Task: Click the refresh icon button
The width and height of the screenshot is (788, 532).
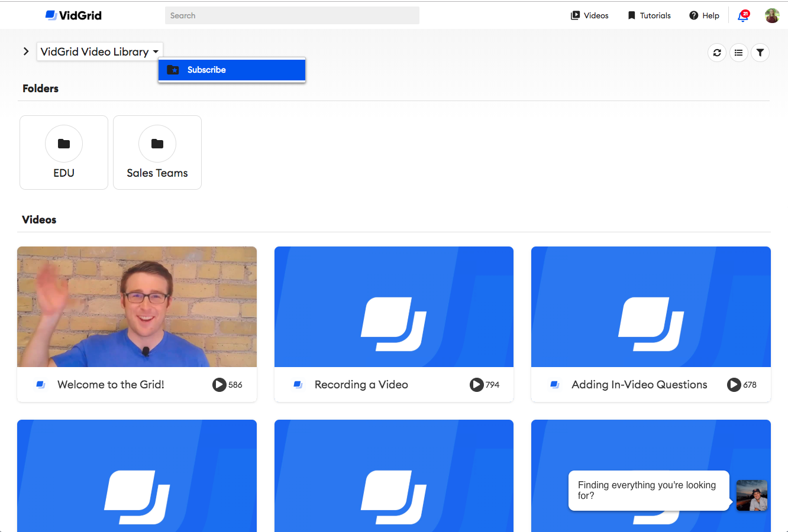Action: tap(717, 53)
